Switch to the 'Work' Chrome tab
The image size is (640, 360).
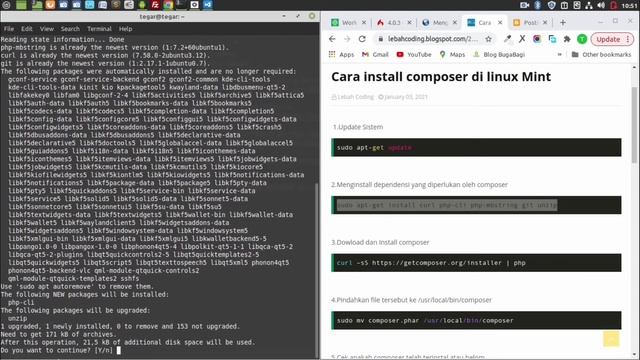(x=348, y=22)
